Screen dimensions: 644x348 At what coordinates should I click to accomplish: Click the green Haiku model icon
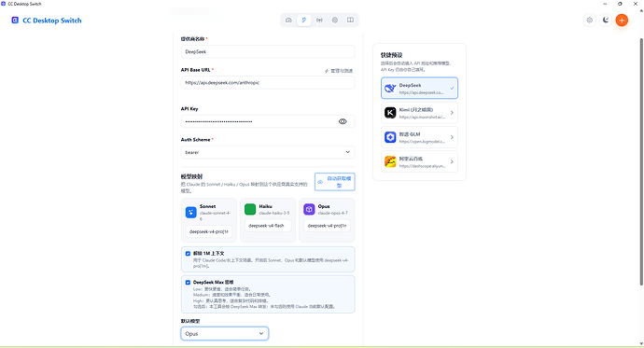[250, 209]
